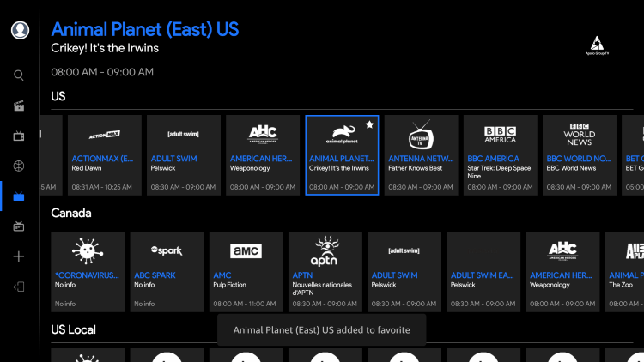The height and width of the screenshot is (362, 644).
Task: Select ABC Spark channel in Canada
Action: [x=167, y=271]
